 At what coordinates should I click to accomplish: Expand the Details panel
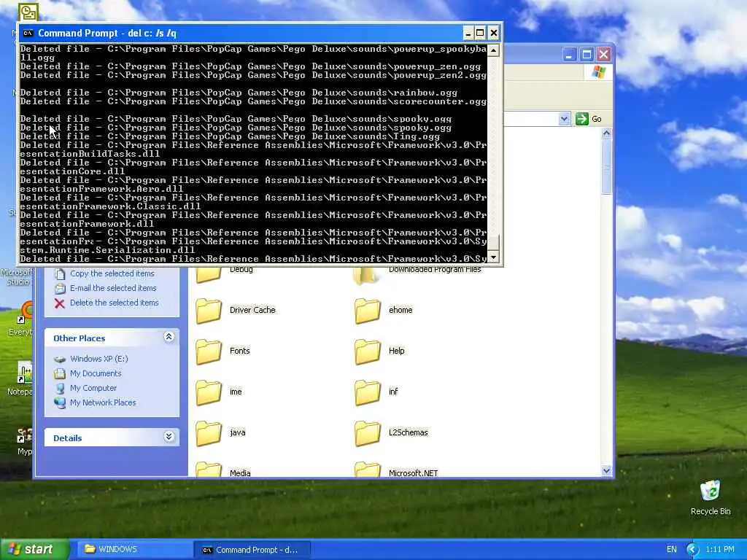coord(169,437)
